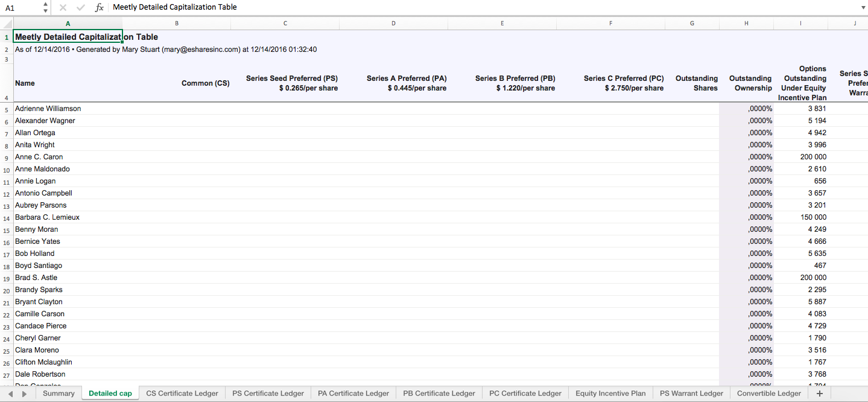The height and width of the screenshot is (402, 868).
Task: Switch to the PS Warrant Ledger tab
Action: tap(691, 394)
